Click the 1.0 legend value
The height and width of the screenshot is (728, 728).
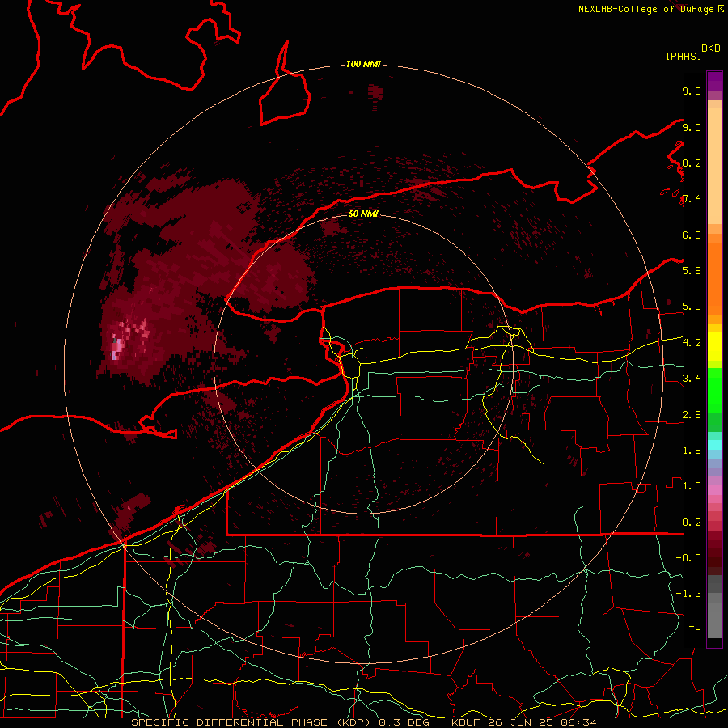coord(692,486)
